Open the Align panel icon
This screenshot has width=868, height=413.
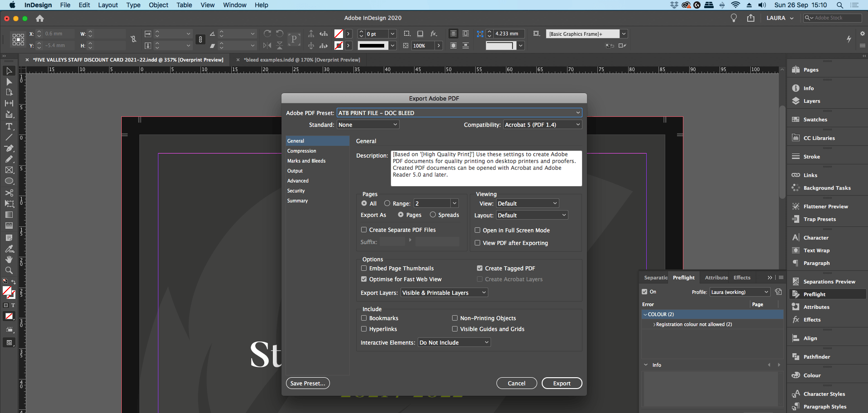tap(796, 338)
